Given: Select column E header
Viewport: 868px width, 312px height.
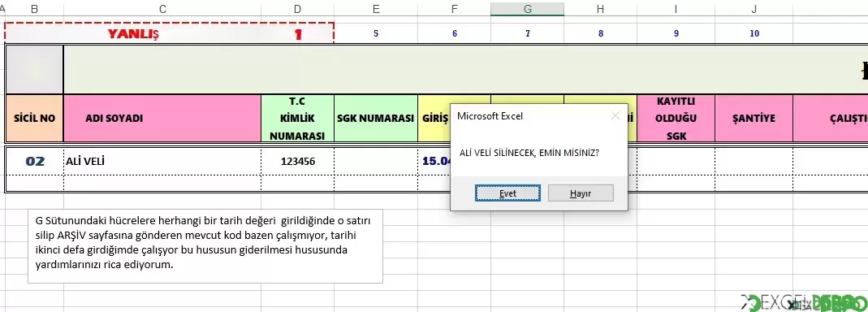Looking at the screenshot, I should 376,9.
